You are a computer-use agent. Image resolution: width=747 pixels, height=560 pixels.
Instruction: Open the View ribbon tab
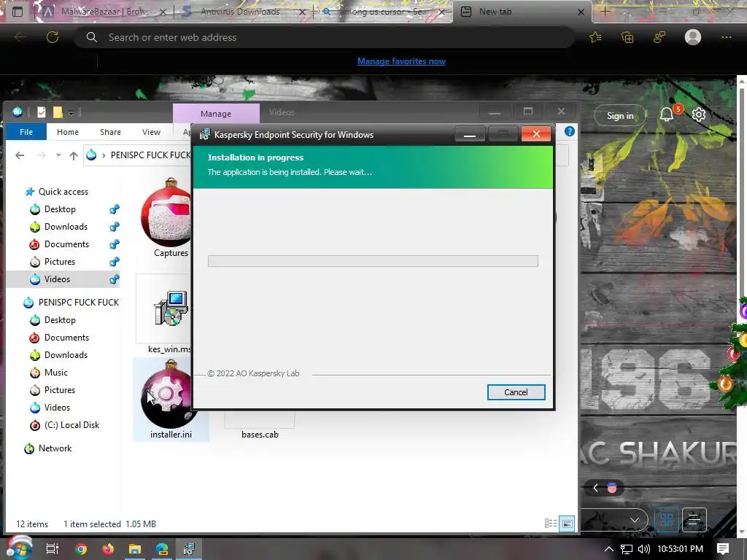tap(151, 132)
